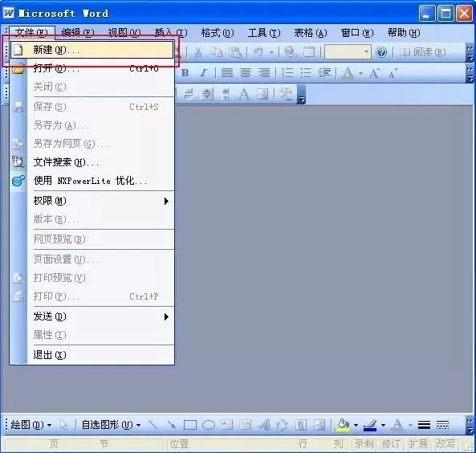This screenshot has height=453, width=476.
Task: Toggle Numbered list formatting
Action: tap(287, 73)
